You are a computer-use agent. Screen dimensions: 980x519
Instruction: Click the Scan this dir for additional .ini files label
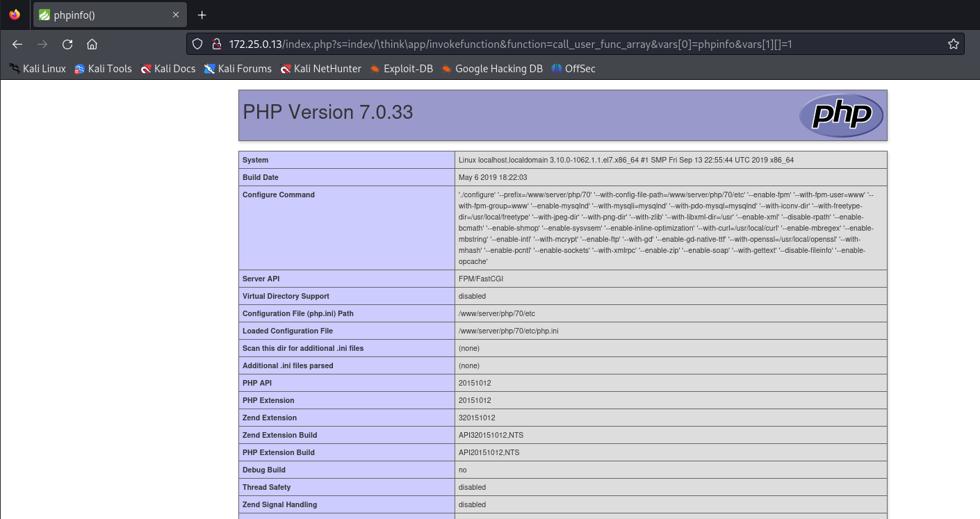pos(303,348)
